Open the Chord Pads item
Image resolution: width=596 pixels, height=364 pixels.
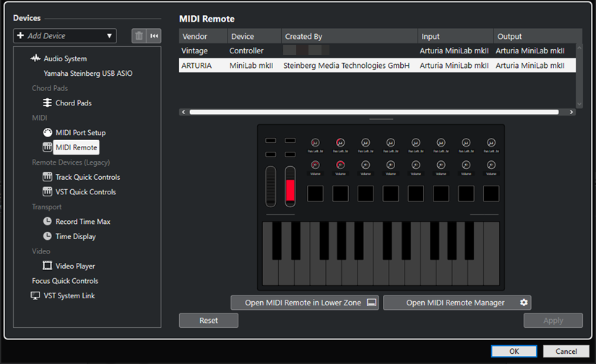pyautogui.click(x=74, y=103)
